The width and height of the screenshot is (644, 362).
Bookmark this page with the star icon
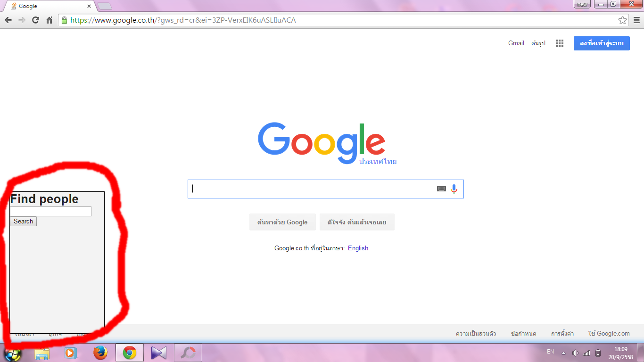pyautogui.click(x=623, y=20)
